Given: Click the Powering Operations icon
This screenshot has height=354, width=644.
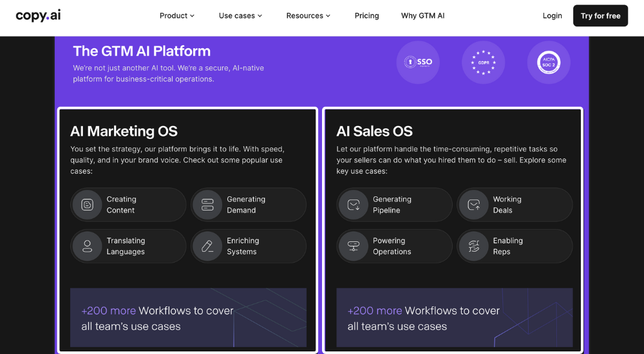Looking at the screenshot, I should pyautogui.click(x=353, y=246).
